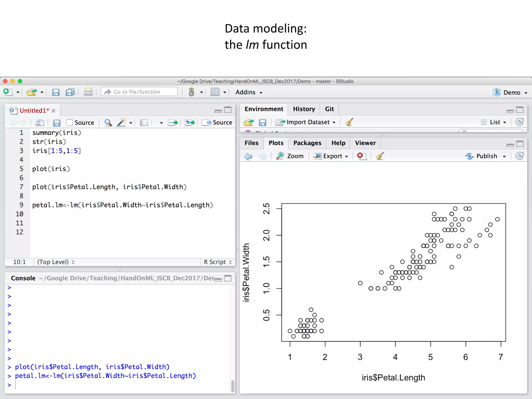This screenshot has width=532, height=399.
Task: Select the Untitled1 script tab
Action: click(x=34, y=111)
